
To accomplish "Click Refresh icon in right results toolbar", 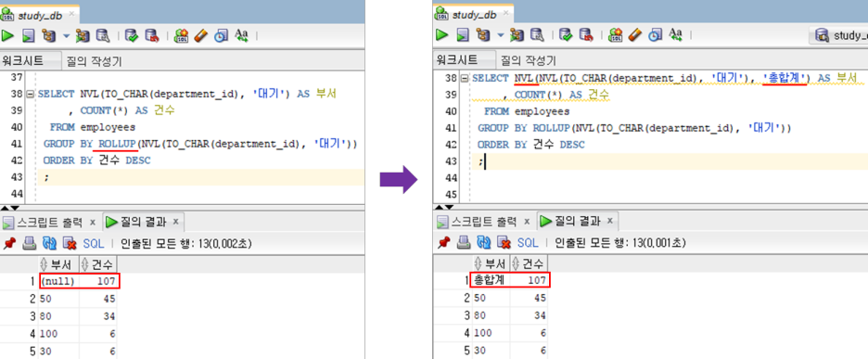I will 484,243.
